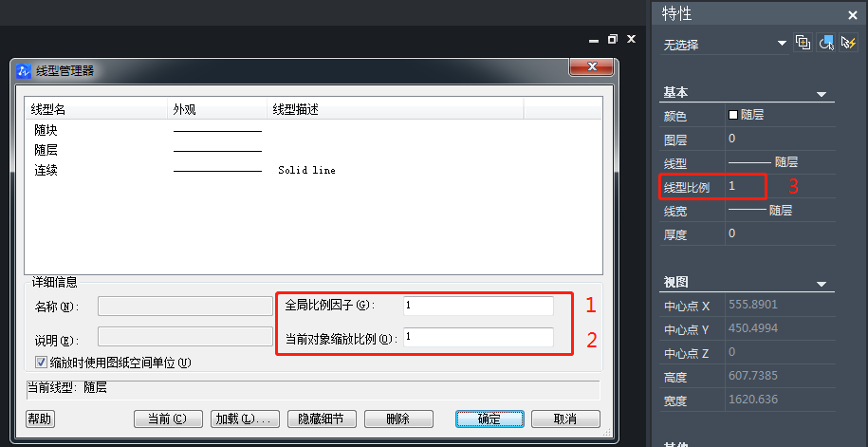Minimize the drawing window
868x447 pixels.
click(594, 39)
